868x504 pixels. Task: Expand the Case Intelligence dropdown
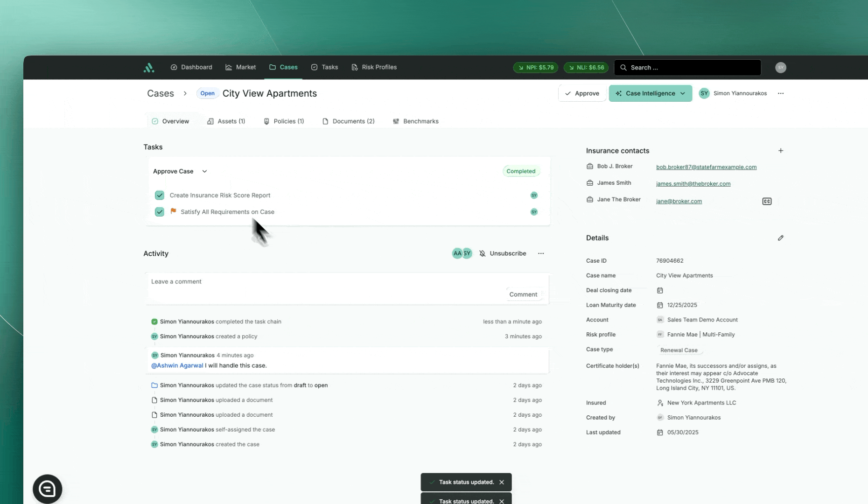[683, 93]
